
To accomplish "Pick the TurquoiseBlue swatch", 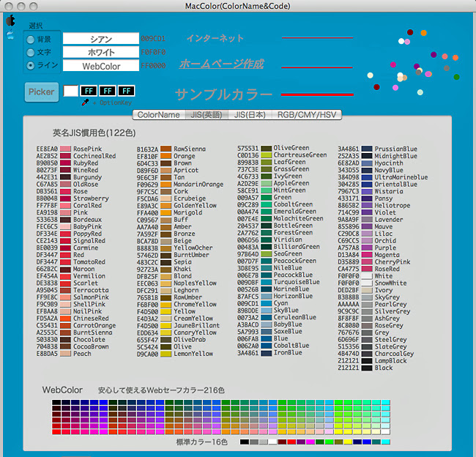I will (267, 282).
